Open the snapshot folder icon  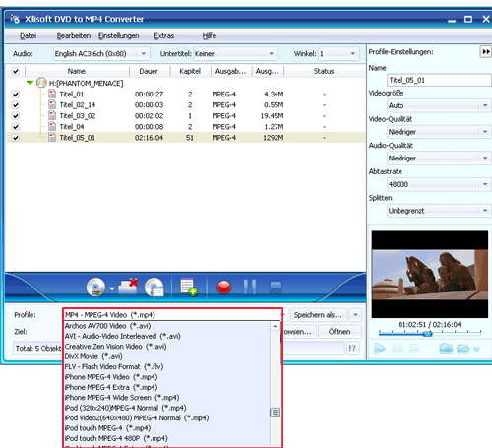click(x=462, y=349)
